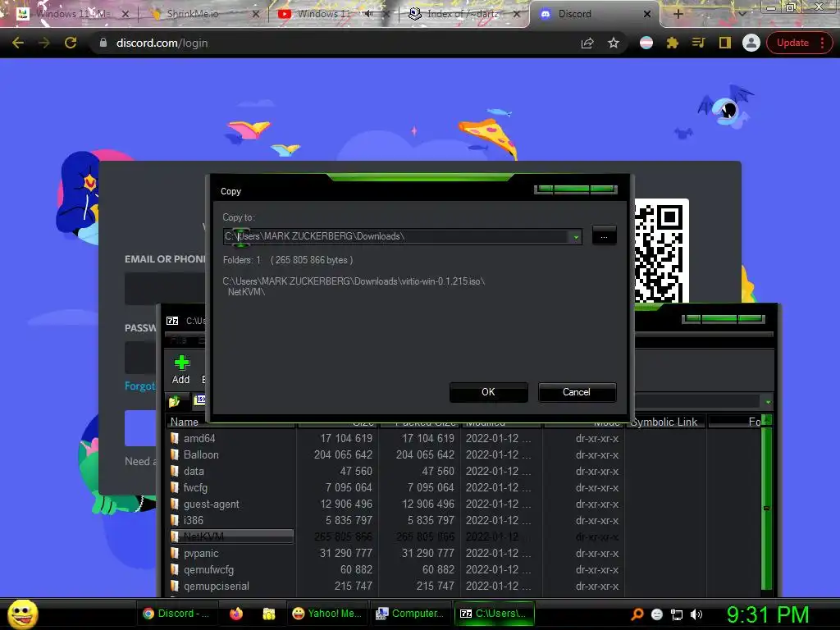Switch to the Index of /~dartz tab

coord(463,14)
